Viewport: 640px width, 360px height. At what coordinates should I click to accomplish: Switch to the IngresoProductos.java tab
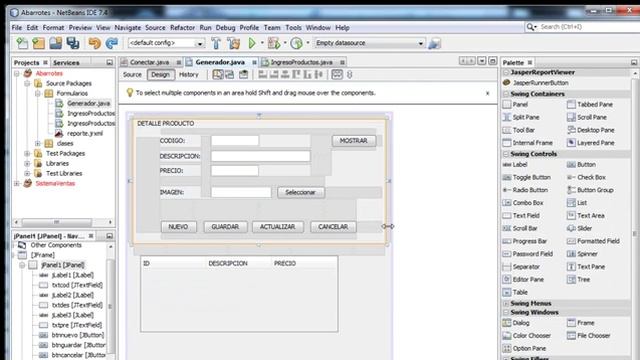point(302,62)
